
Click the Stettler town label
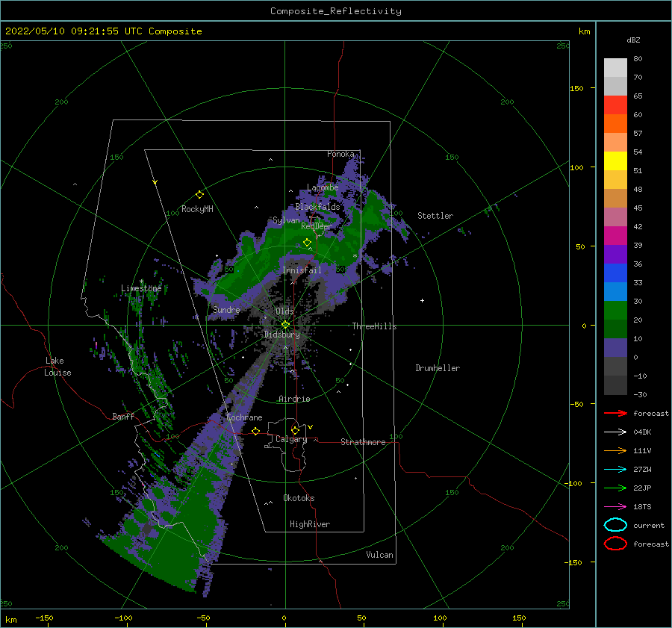tap(435, 216)
